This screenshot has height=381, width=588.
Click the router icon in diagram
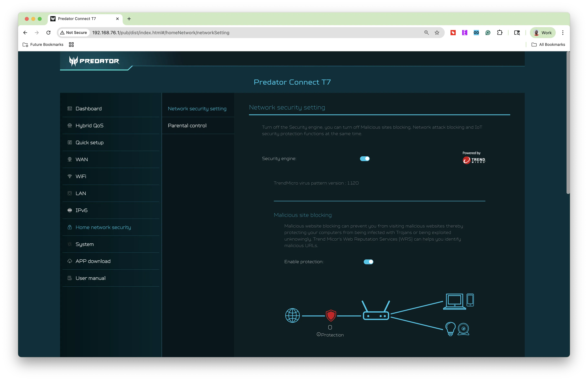(x=376, y=311)
